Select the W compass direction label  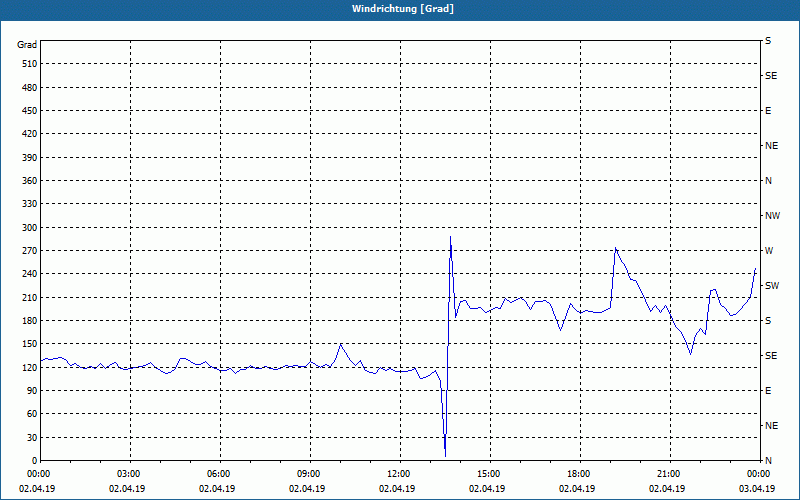click(x=769, y=251)
